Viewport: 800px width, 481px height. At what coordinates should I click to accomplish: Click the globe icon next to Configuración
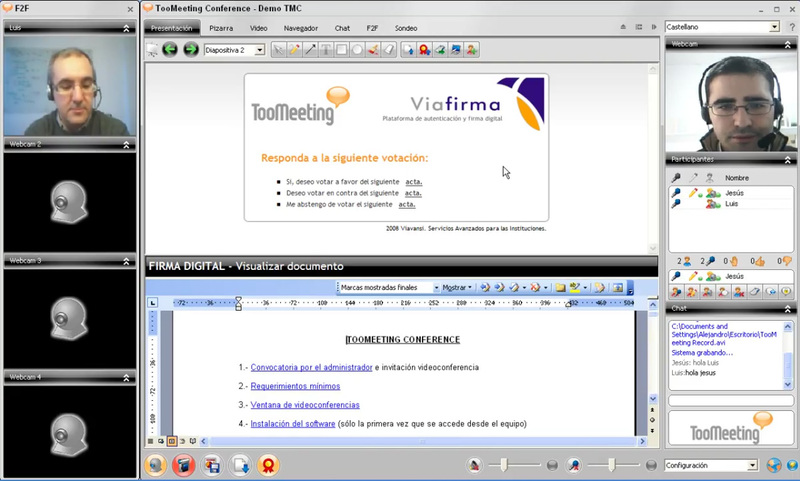click(773, 465)
